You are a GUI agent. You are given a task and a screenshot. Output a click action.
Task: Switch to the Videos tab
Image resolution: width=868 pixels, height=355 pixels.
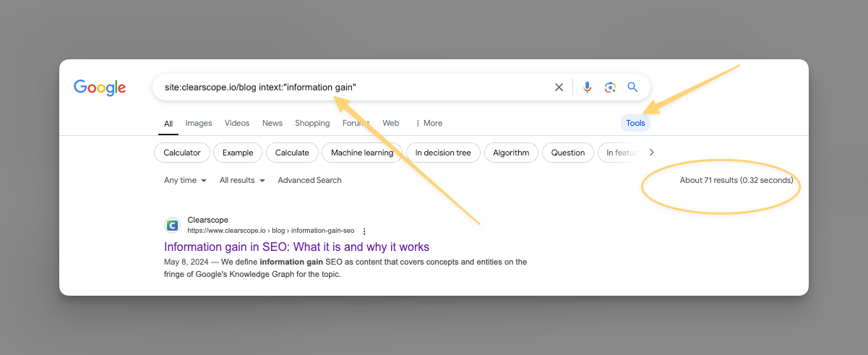237,123
